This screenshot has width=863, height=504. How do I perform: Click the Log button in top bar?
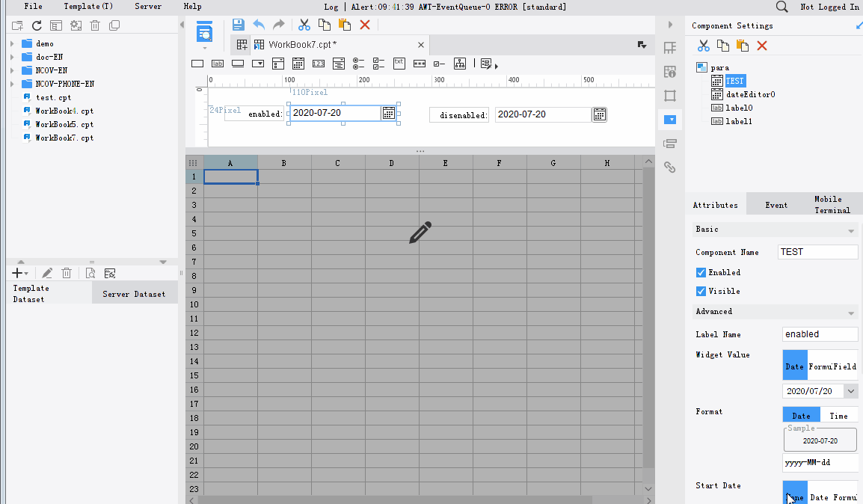coord(331,7)
